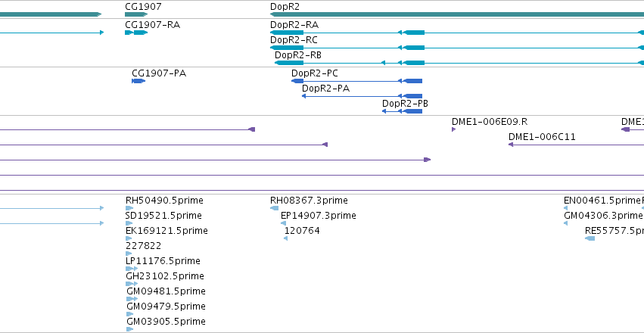Click the LP11176.5prime EST glyph
The image size is (644, 333).
[132, 269]
